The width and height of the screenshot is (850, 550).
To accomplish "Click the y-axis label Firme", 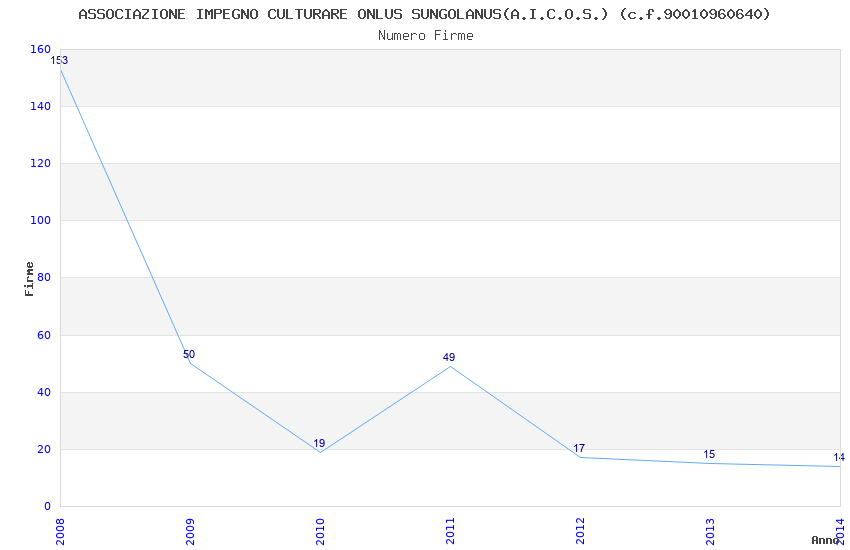I will tap(29, 279).
